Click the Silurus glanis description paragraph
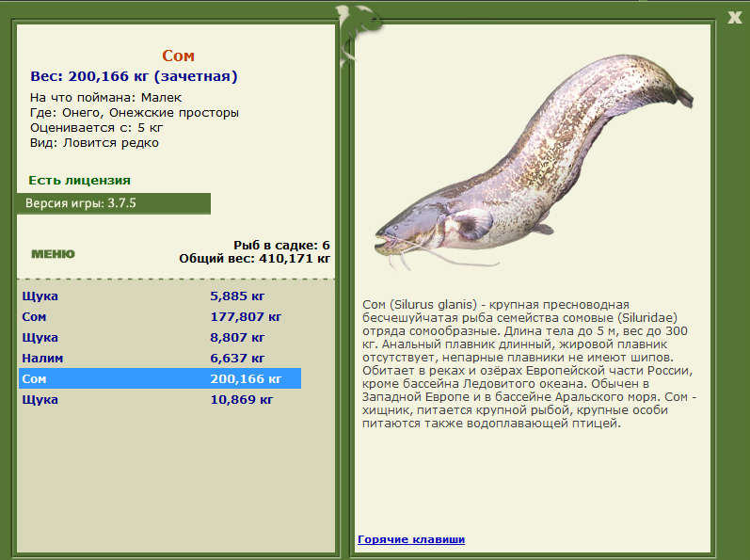The height and width of the screenshot is (560, 750). (x=529, y=364)
